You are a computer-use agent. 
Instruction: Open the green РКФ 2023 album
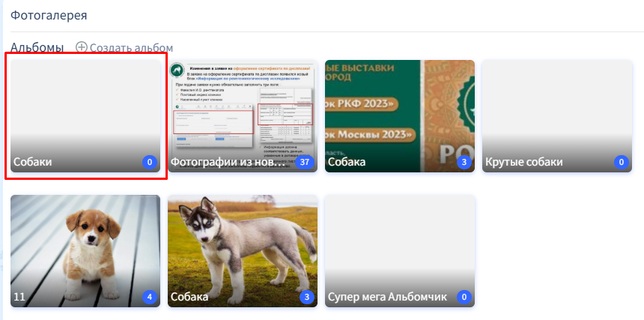coord(400,116)
